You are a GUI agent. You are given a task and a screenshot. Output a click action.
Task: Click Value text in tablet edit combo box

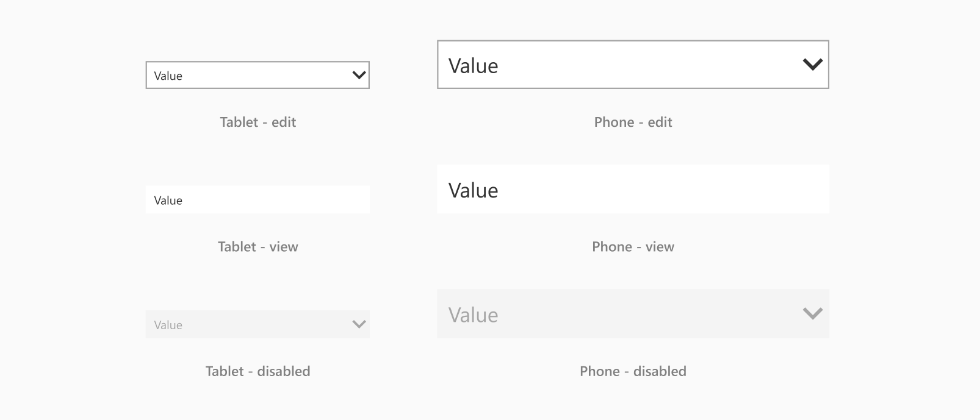pyautogui.click(x=168, y=76)
